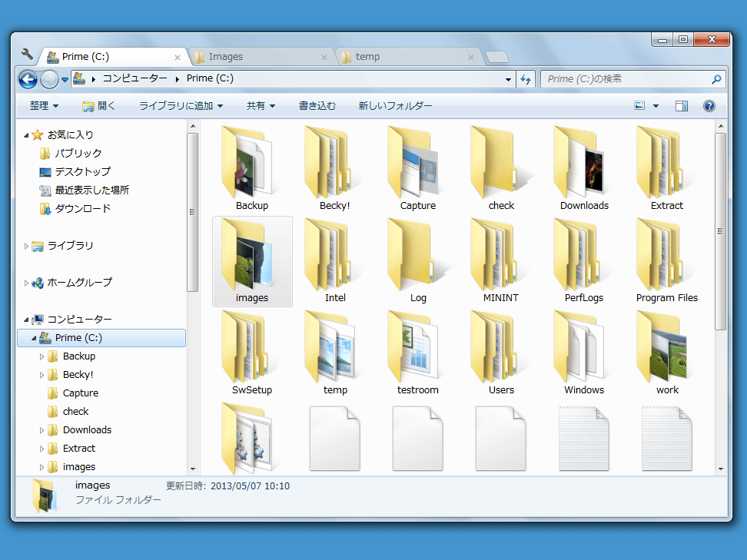Open the 共有 dropdown menu
Screen dimensions: 747x560
coord(261,106)
